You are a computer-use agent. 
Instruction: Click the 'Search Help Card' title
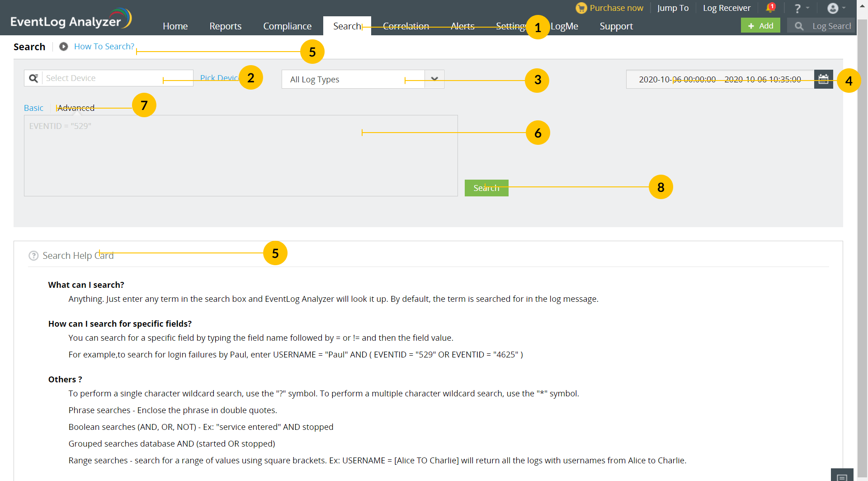[78, 256]
